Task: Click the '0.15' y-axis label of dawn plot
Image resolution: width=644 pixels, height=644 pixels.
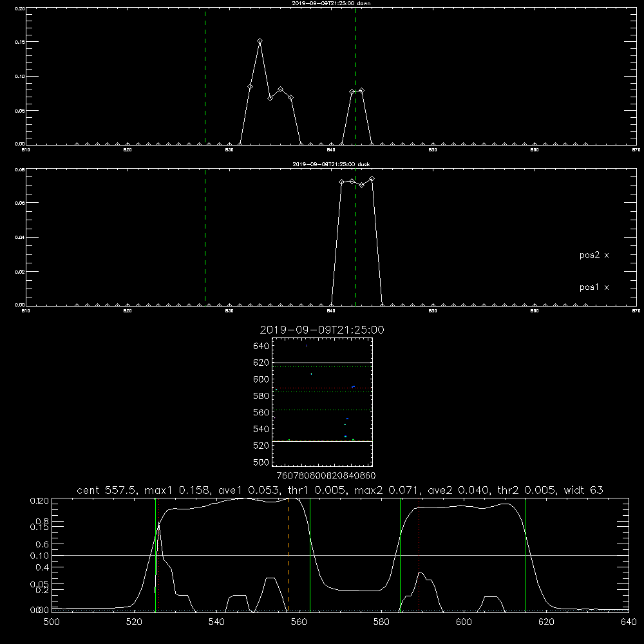Action: 20,42
